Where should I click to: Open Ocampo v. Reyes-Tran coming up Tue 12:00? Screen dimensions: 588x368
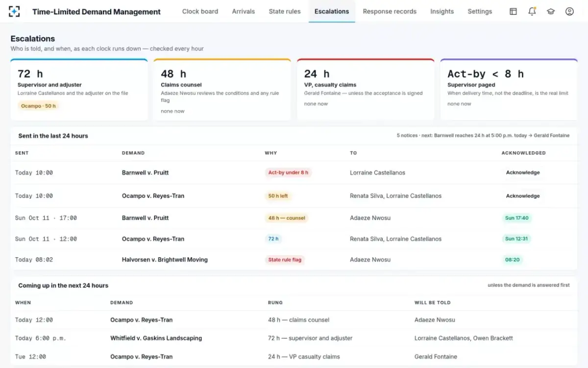pos(141,357)
